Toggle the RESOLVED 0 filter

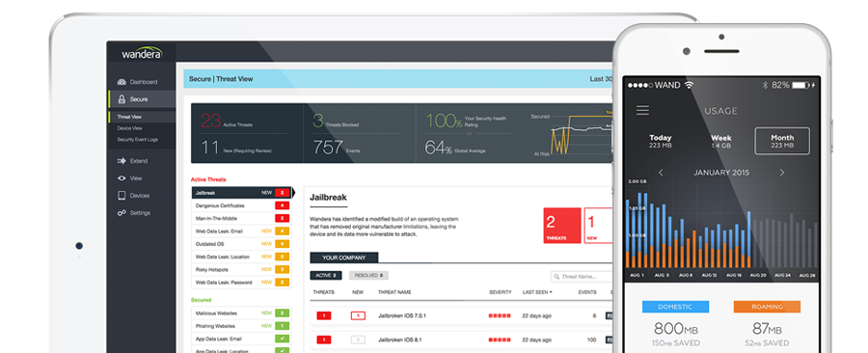(368, 275)
